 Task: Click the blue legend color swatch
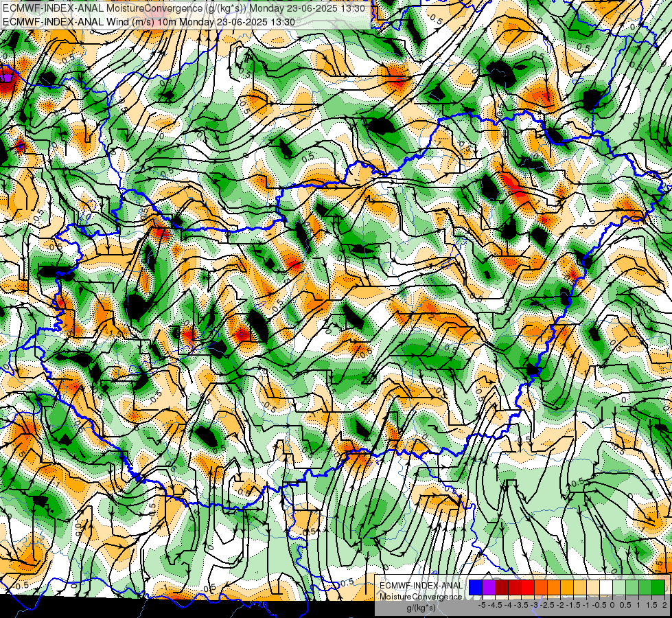tap(476, 588)
